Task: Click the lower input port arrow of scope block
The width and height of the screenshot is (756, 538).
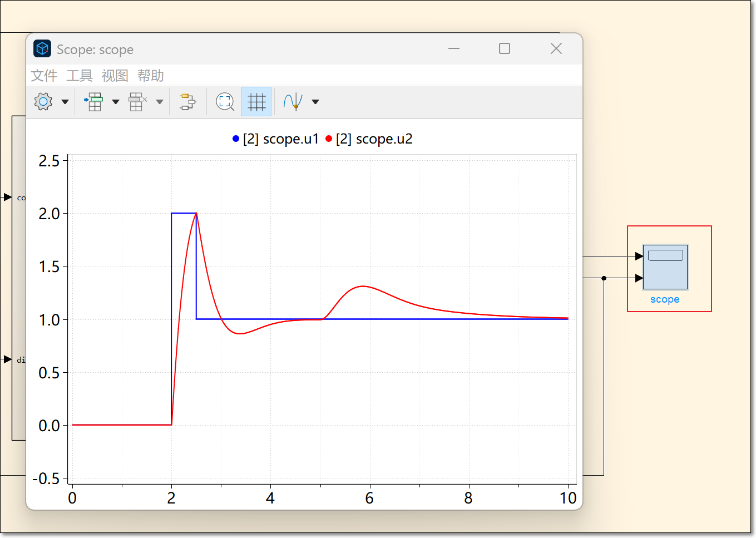Action: pos(639,278)
